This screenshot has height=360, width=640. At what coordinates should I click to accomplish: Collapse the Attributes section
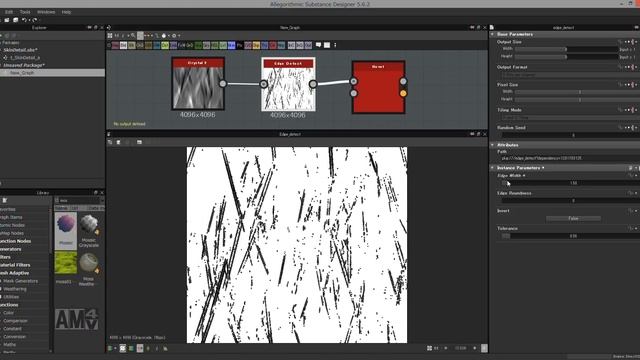point(493,145)
